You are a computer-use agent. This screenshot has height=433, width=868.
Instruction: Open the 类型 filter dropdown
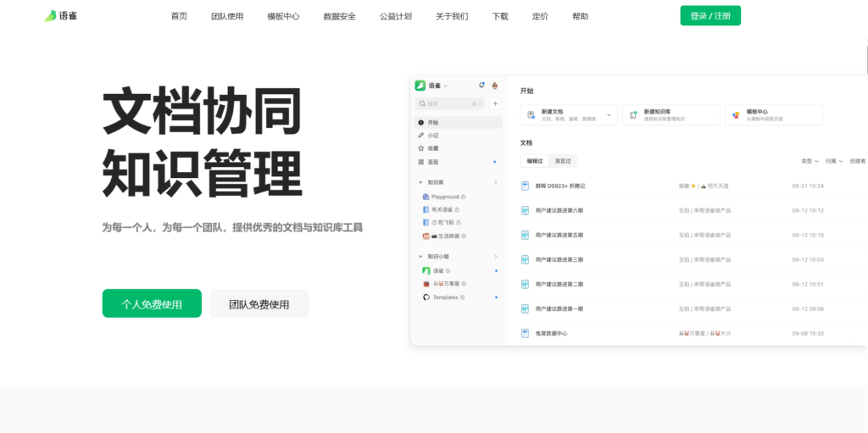click(x=809, y=161)
